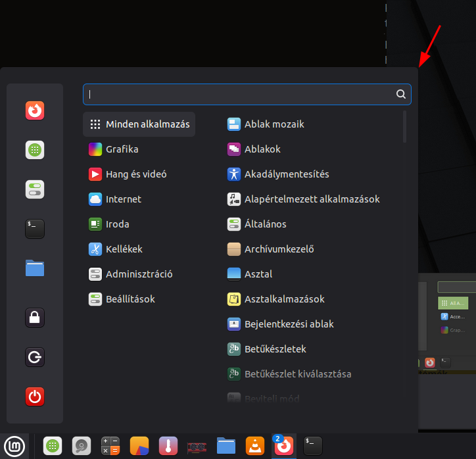Launch Ablak mozaik

[x=266, y=124]
